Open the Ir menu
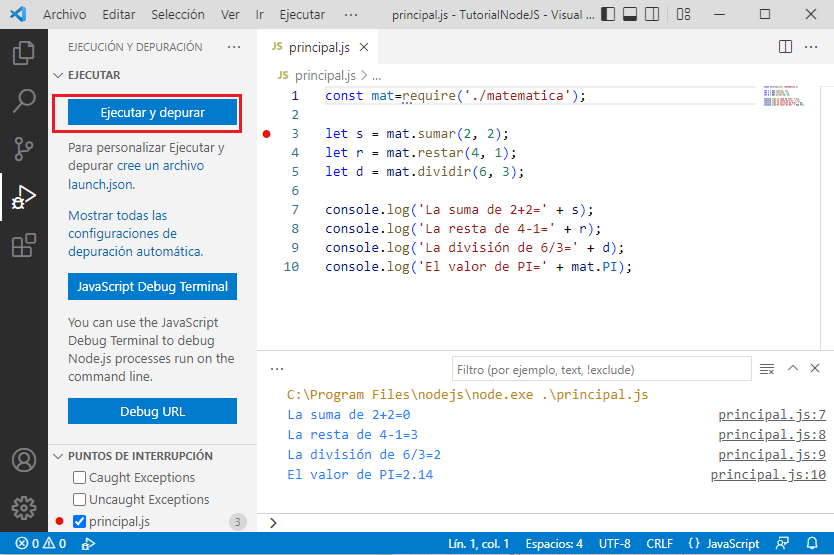Viewport: 834px width, 555px height. click(260, 14)
